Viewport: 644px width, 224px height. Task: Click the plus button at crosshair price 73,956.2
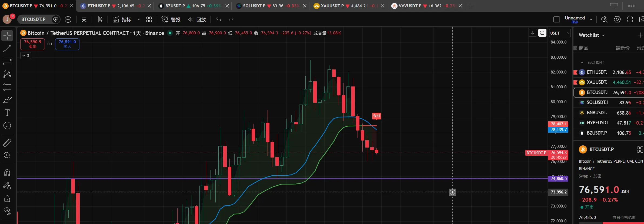pyautogui.click(x=453, y=192)
